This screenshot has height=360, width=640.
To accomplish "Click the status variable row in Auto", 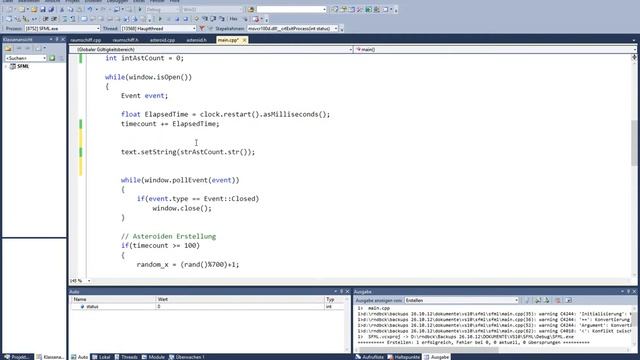I will coord(208,307).
